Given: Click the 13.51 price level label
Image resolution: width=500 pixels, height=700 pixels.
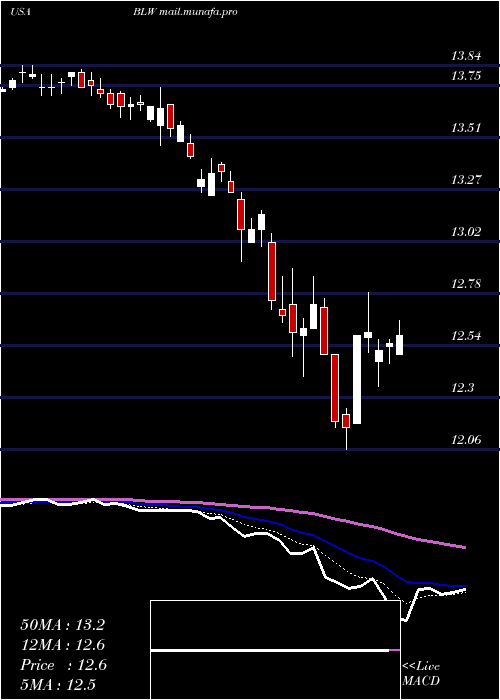Looking at the screenshot, I should [x=467, y=128].
